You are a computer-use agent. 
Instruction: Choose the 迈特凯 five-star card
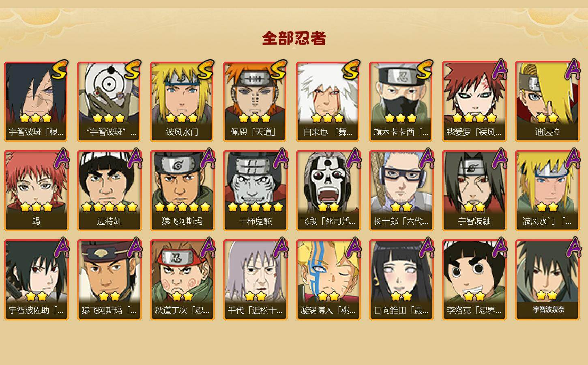(x=109, y=191)
